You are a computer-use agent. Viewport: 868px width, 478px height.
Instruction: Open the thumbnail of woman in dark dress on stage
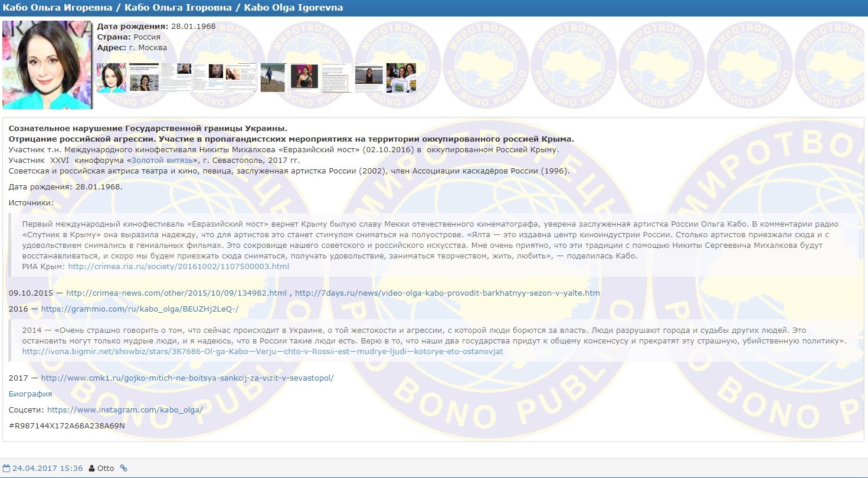(304, 78)
